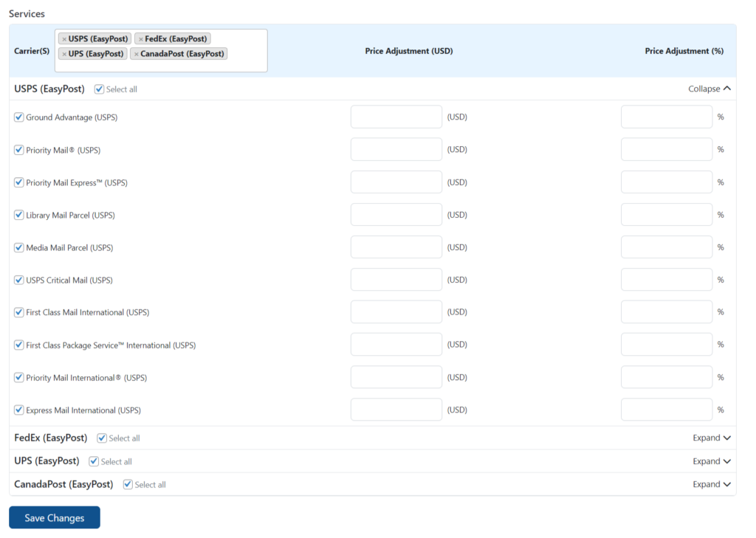The height and width of the screenshot is (538, 756).
Task: Disable Media Mail Parcel (USPS) service
Action: point(18,247)
